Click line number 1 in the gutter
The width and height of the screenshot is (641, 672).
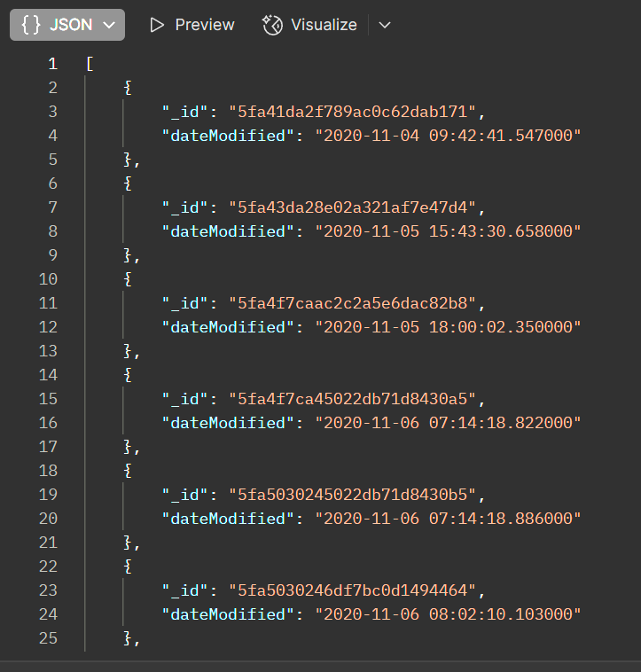(52, 64)
